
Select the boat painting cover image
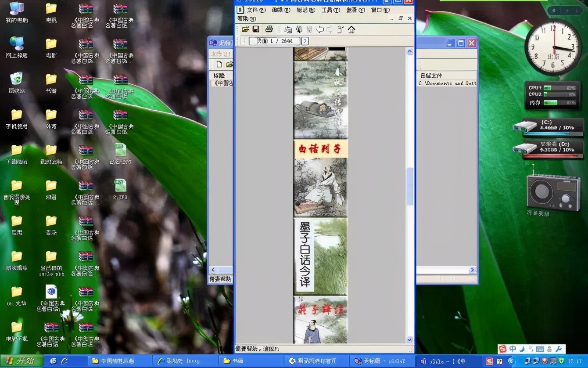point(321,100)
